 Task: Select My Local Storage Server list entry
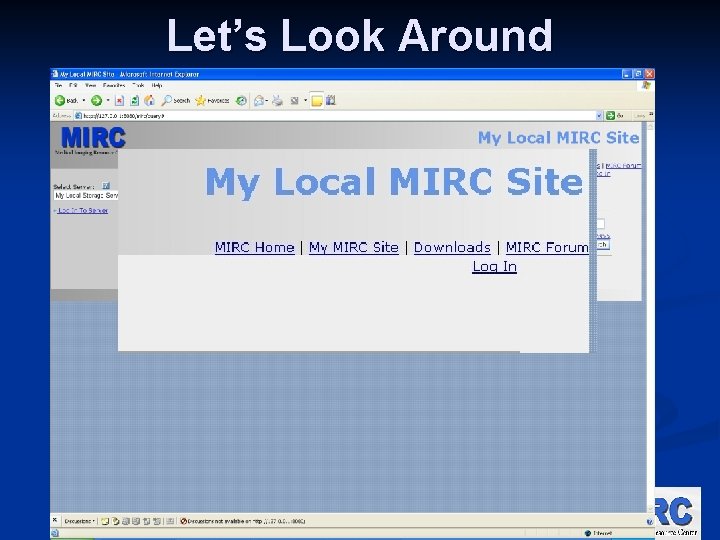tap(86, 196)
